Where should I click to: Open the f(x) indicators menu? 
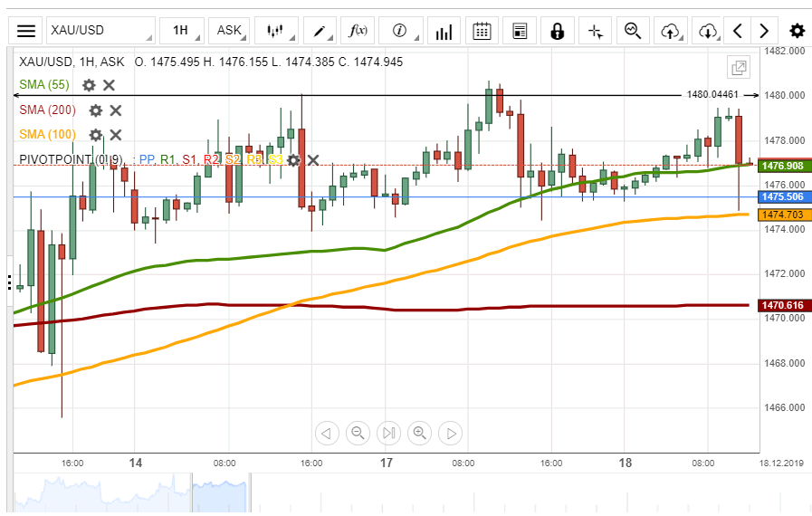(358, 31)
